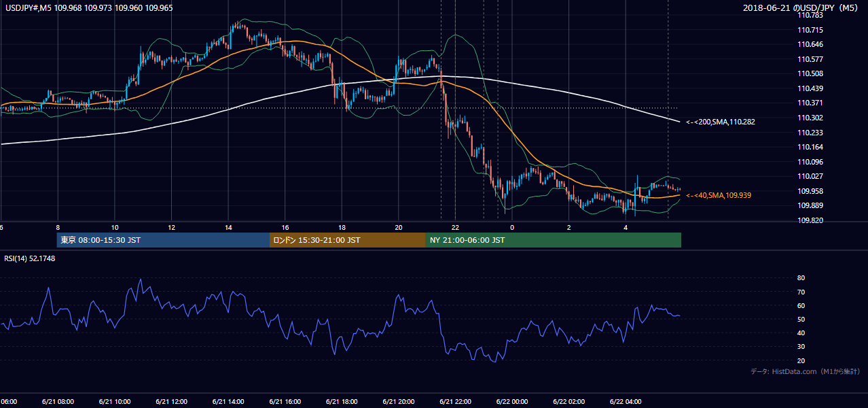Viewport: 868px width, 408px height.
Task: Click the 200 SMA label reading 110.282
Action: tap(720, 122)
